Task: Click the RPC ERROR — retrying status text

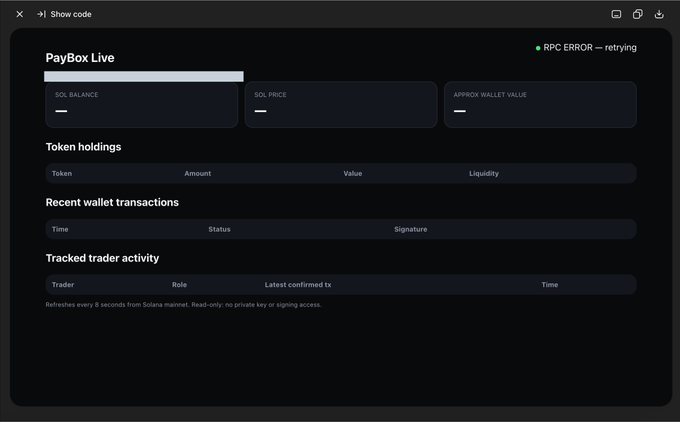Action: click(x=590, y=48)
